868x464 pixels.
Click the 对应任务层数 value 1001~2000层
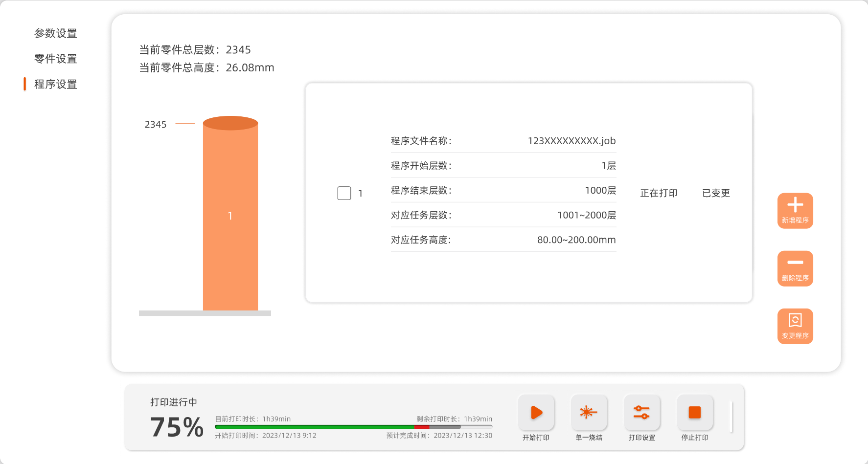point(586,215)
